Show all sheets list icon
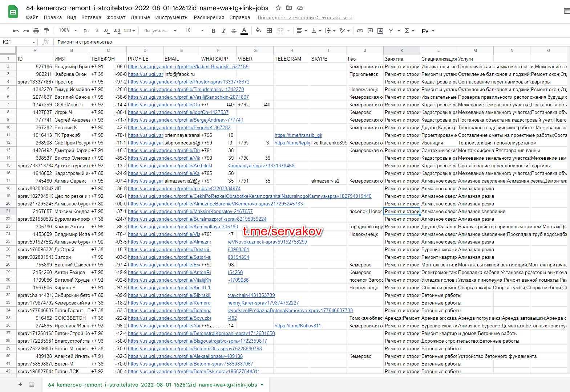 pyautogui.click(x=32, y=384)
